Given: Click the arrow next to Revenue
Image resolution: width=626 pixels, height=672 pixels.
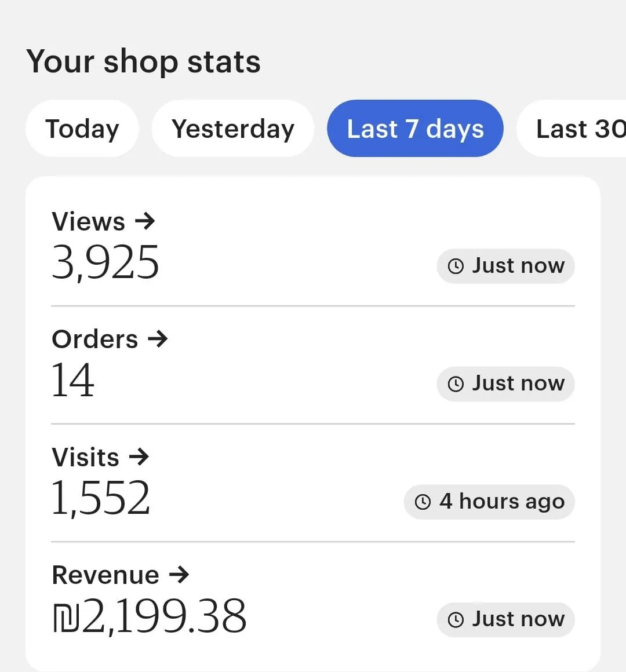Looking at the screenshot, I should click(179, 575).
